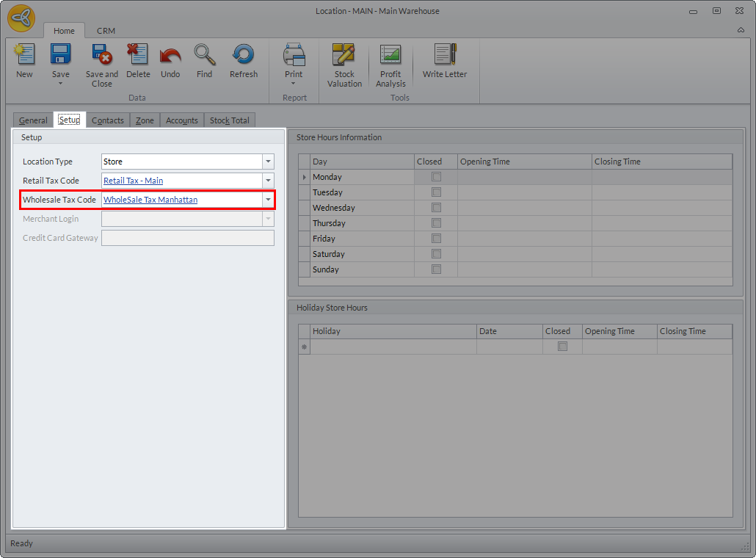Open the CRM ribbon tab
Screen dimensions: 756x558
pos(106,31)
